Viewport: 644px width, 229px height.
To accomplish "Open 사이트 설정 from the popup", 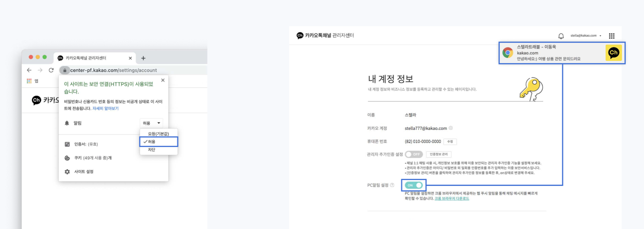I will pos(84,172).
